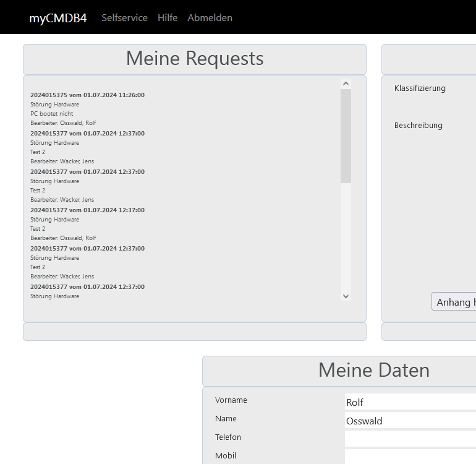Open the Hilfe menu item
This screenshot has width=476, height=464.
click(x=168, y=18)
